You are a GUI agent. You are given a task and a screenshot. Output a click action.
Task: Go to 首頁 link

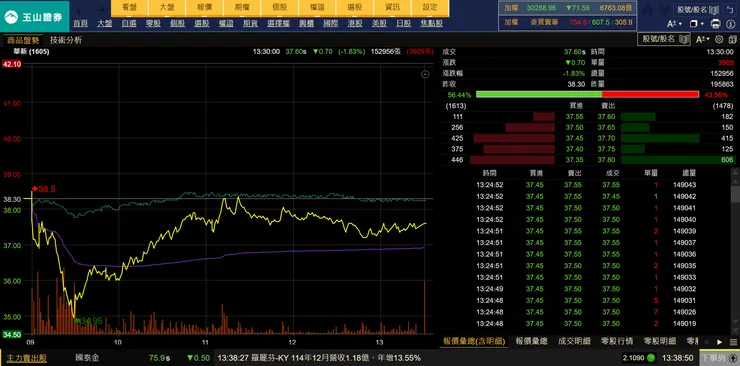pyautogui.click(x=80, y=24)
